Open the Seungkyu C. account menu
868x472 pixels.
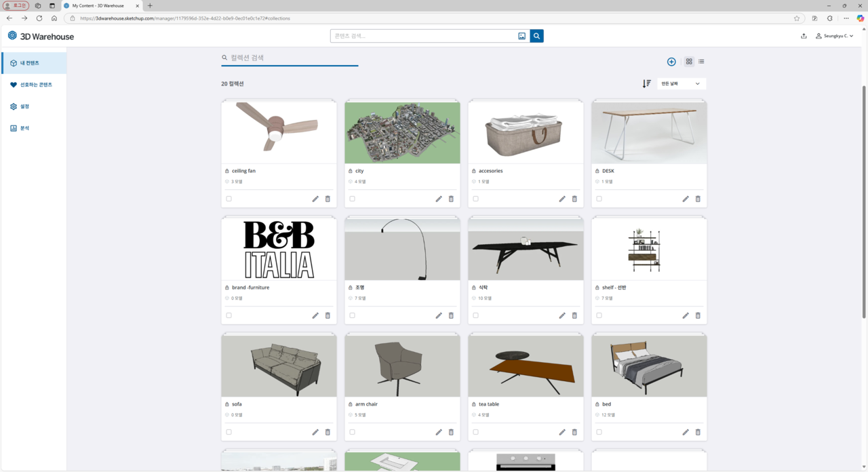coord(835,36)
